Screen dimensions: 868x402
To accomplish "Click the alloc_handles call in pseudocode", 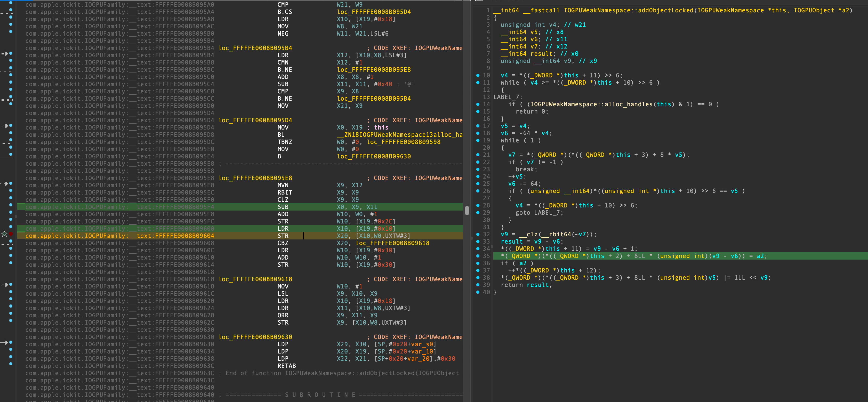I will click(x=629, y=104).
